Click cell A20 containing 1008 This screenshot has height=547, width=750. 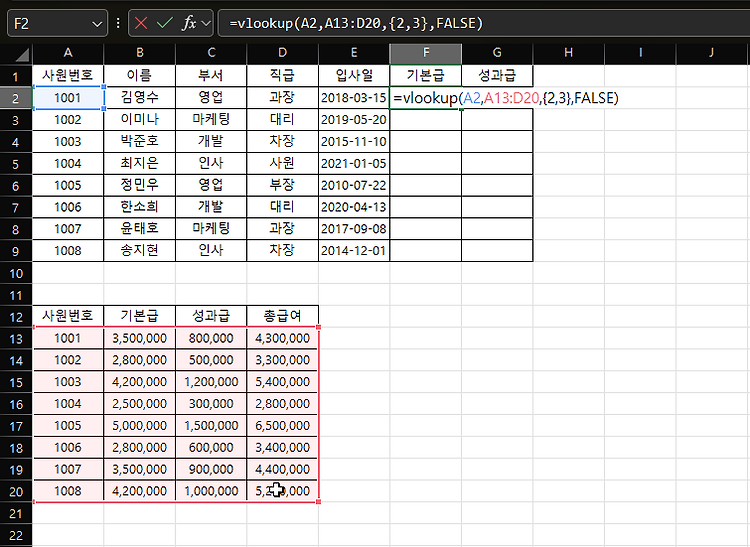67,491
